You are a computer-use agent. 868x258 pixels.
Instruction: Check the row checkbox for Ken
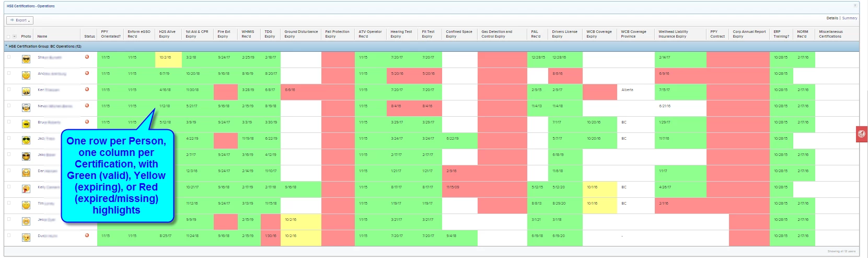(x=8, y=89)
